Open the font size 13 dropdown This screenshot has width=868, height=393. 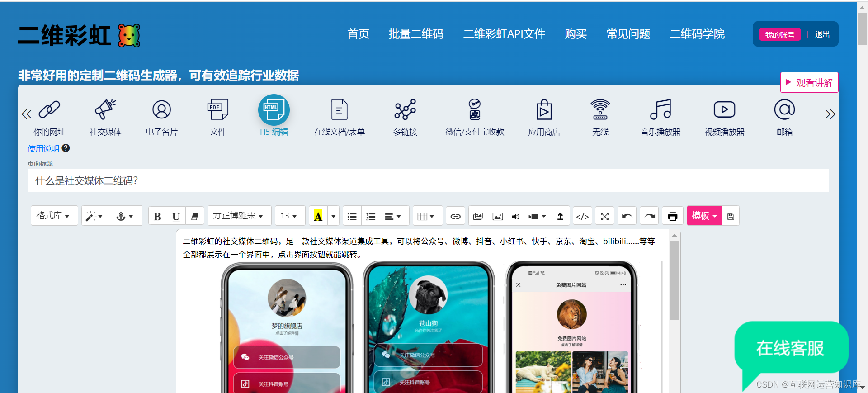pos(290,216)
